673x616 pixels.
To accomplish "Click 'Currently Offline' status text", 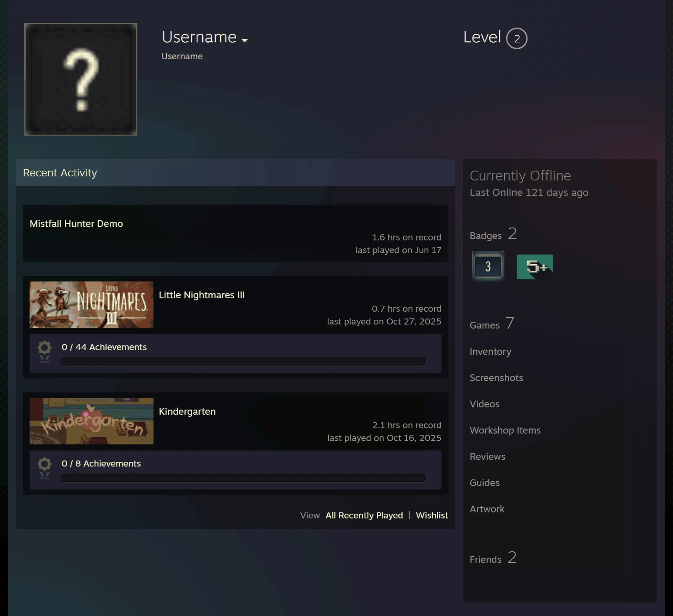I will click(x=520, y=176).
